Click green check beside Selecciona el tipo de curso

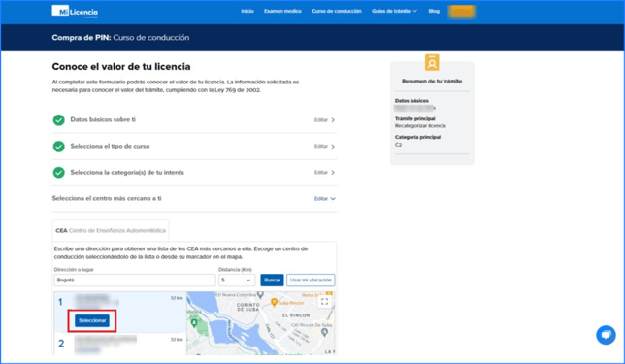[58, 147]
